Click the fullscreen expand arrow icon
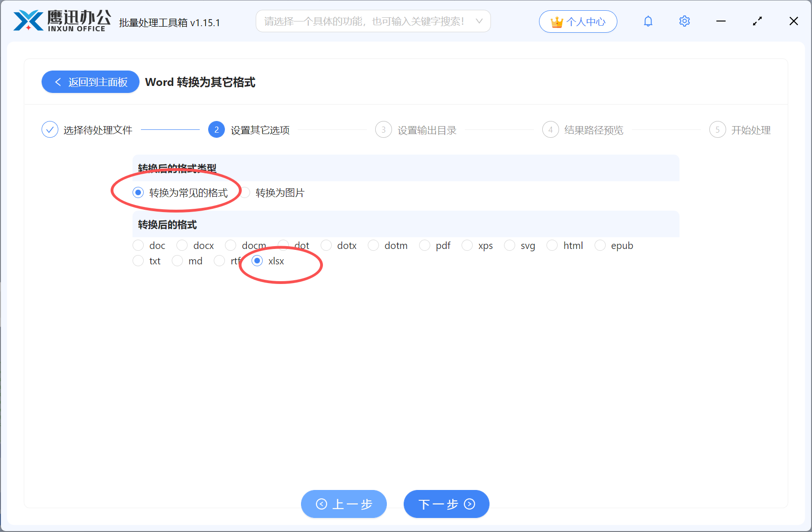Viewport: 812px width, 532px height. [x=757, y=21]
